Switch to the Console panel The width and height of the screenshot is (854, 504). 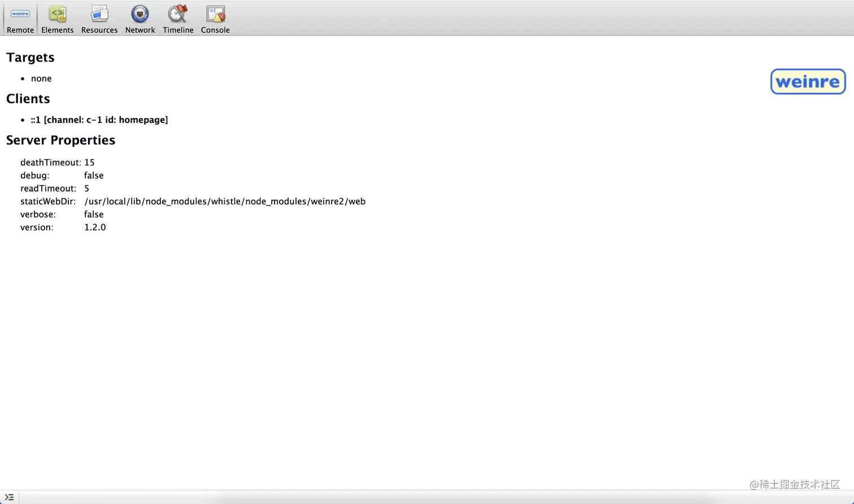pos(215,19)
